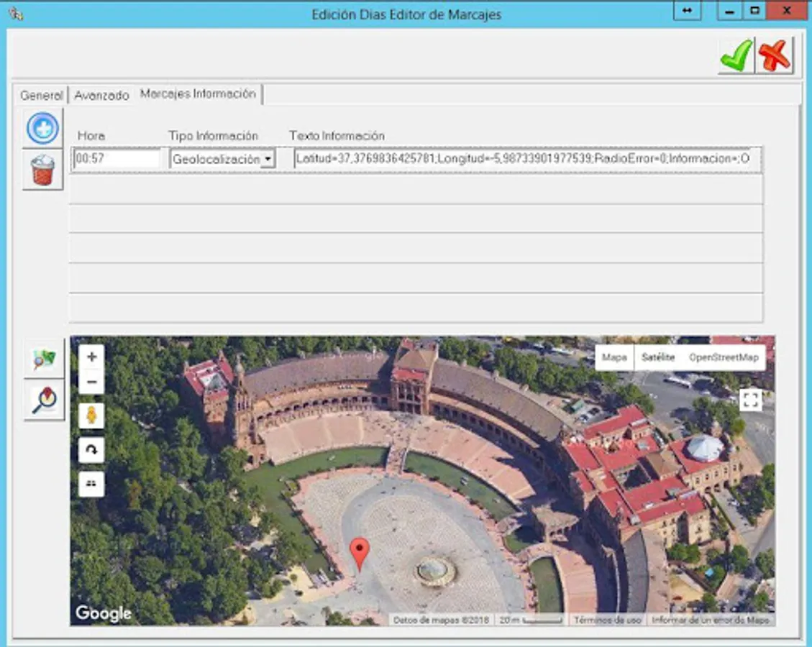The width and height of the screenshot is (812, 647).
Task: Open the Tipo Información dropdown
Action: tap(267, 160)
